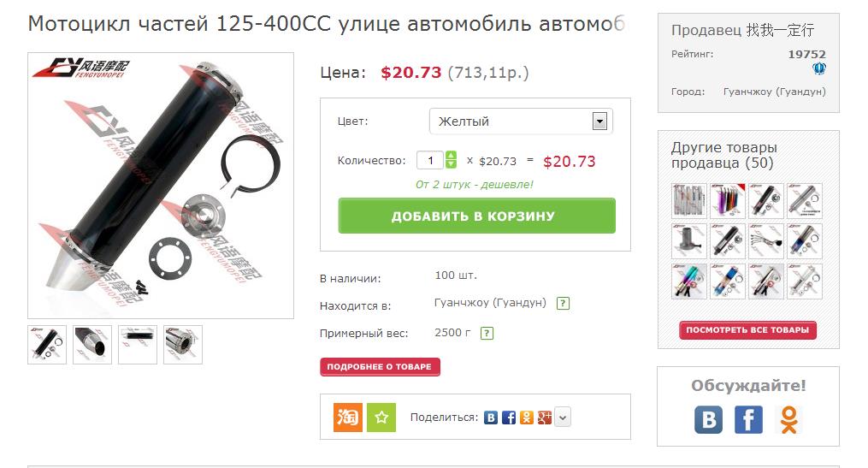Viewport: 868px width, 468px height.
Task: Click Подробнее о товаре button
Action: pos(380,367)
